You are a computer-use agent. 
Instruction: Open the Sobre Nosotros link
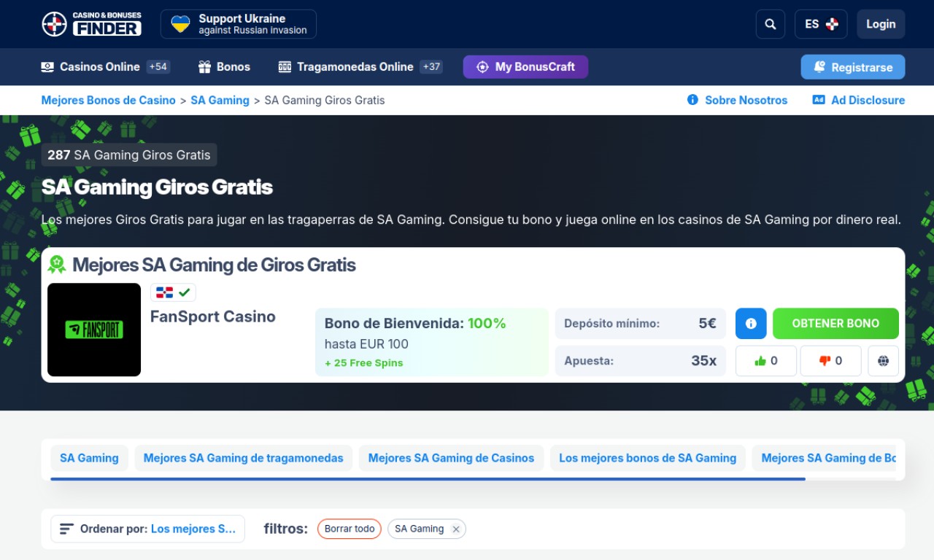pos(737,101)
